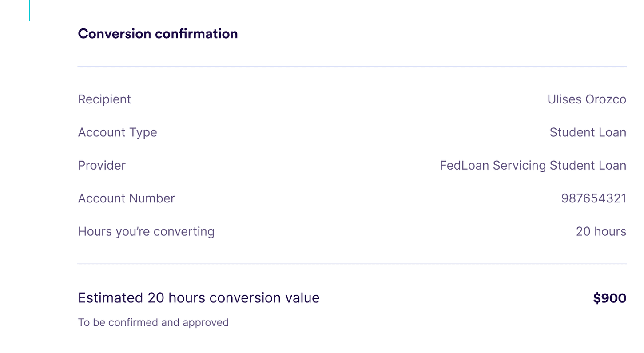The width and height of the screenshot is (644, 353).
Task: Click the divider line above estimated value
Action: 352,264
